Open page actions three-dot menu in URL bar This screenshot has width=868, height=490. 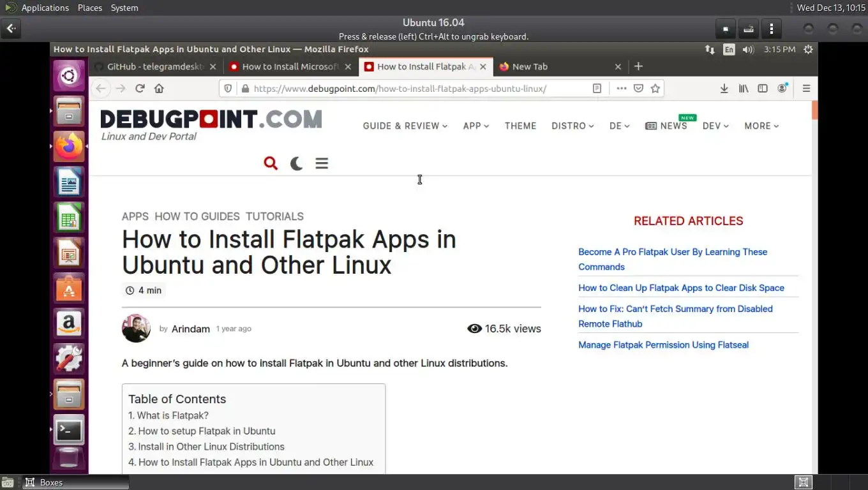pyautogui.click(x=622, y=89)
